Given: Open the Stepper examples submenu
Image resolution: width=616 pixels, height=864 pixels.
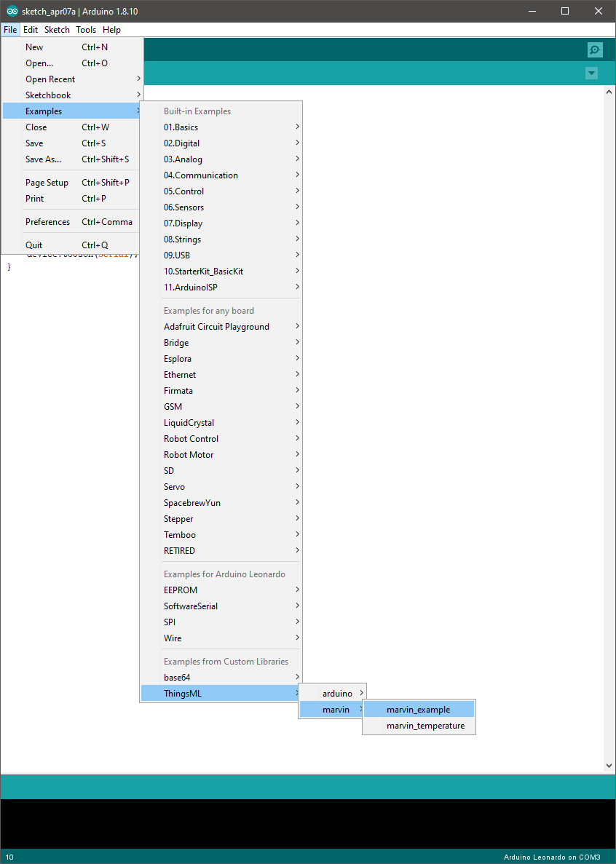Looking at the screenshot, I should 221,518.
